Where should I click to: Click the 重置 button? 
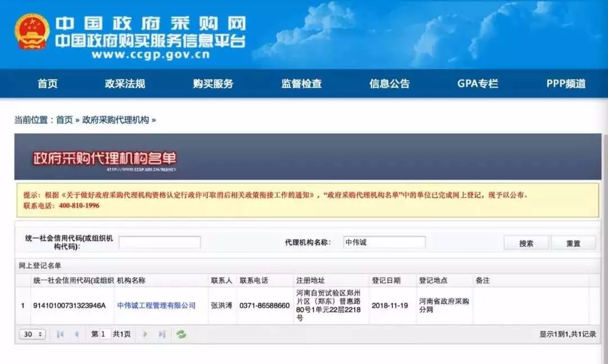(573, 243)
